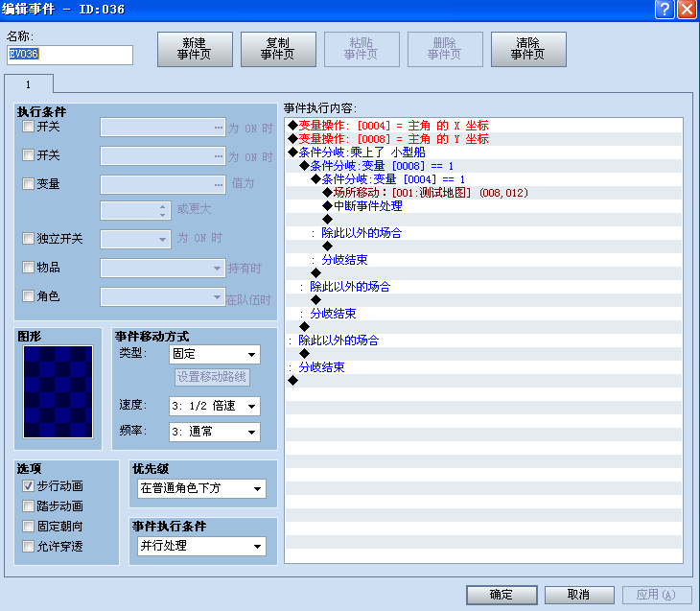Click the 清除事件页 button

528,49
